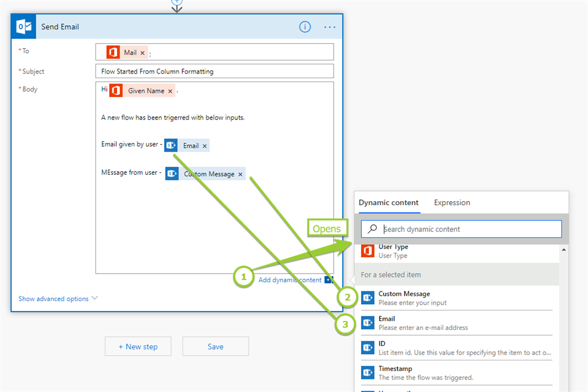
Task: Open the info icon on Send Email card
Action: (x=305, y=27)
